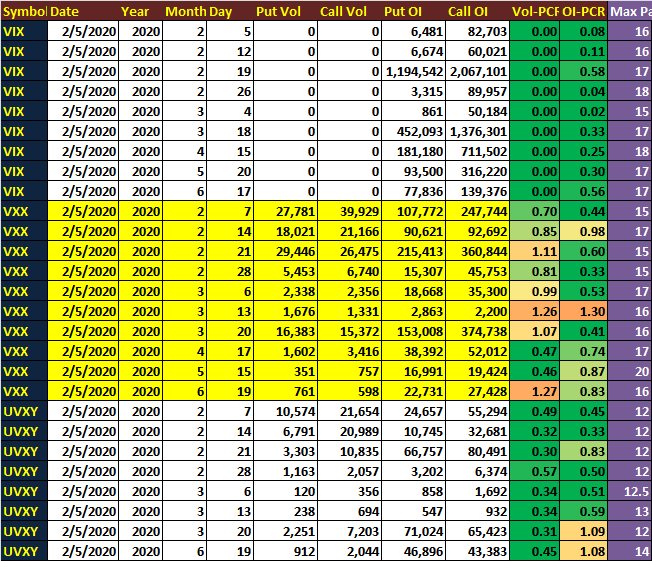The image size is (652, 561).
Task: Click OI-PCR cell 0.58
Action: [x=584, y=72]
